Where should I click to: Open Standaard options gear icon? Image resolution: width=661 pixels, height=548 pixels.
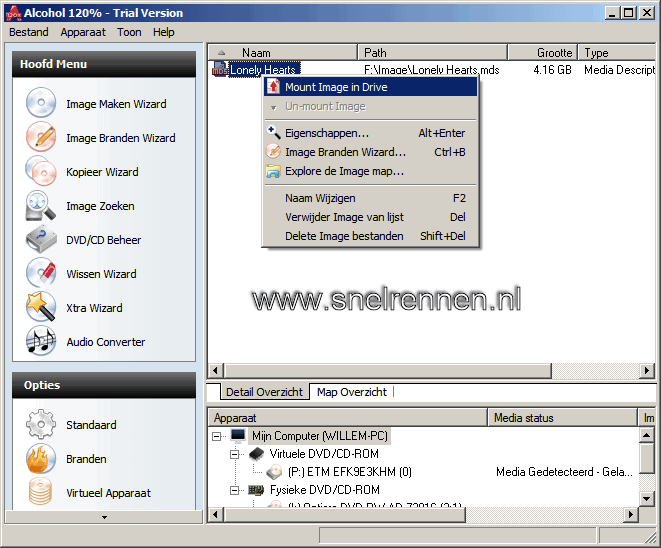point(40,424)
